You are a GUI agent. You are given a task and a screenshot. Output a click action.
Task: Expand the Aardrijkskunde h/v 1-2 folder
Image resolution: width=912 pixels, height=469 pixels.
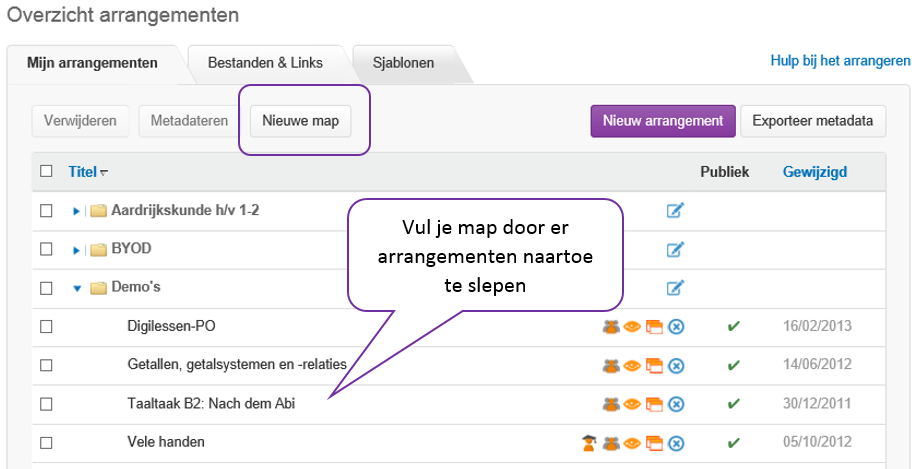tap(76, 211)
